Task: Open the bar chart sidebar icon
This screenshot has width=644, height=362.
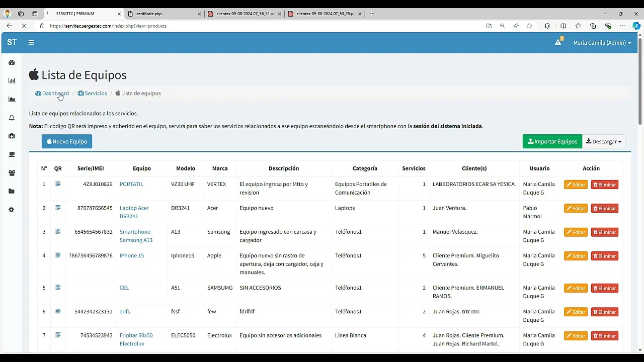Action: 12,80
